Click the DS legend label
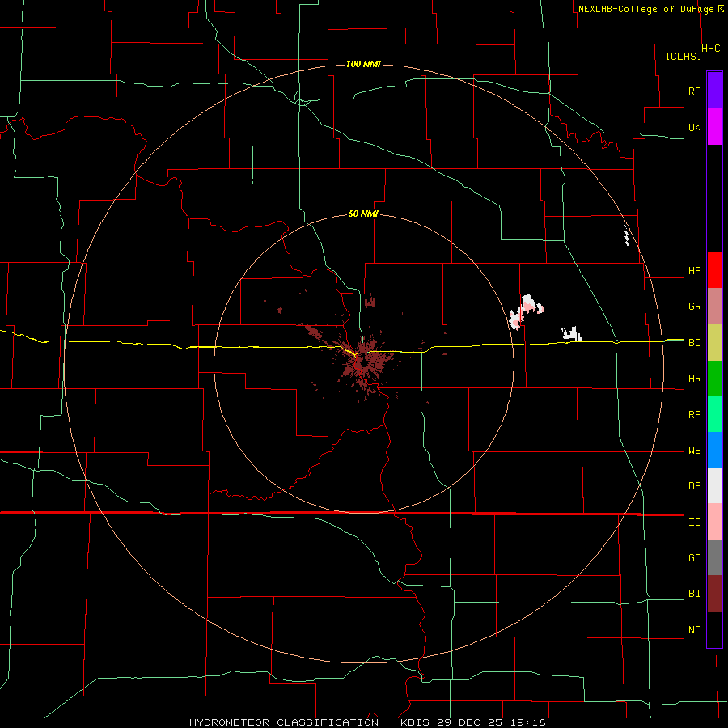The width and height of the screenshot is (728, 728). (694, 486)
